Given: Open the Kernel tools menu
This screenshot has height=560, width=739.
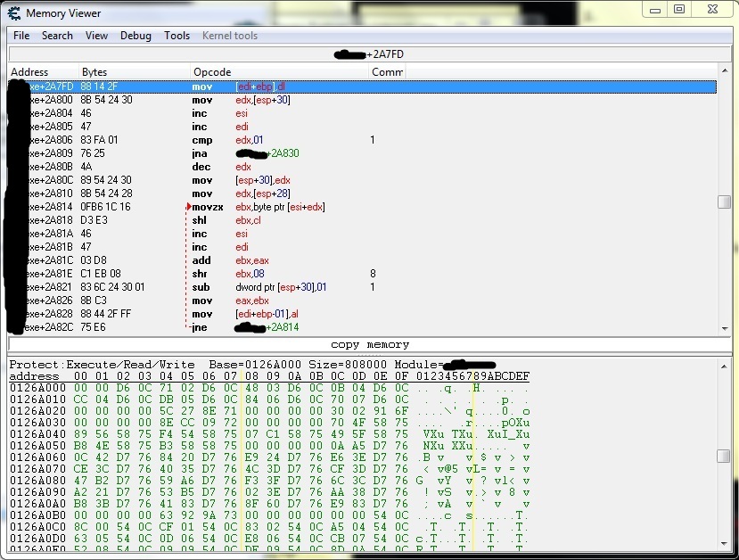Looking at the screenshot, I should click(x=230, y=36).
